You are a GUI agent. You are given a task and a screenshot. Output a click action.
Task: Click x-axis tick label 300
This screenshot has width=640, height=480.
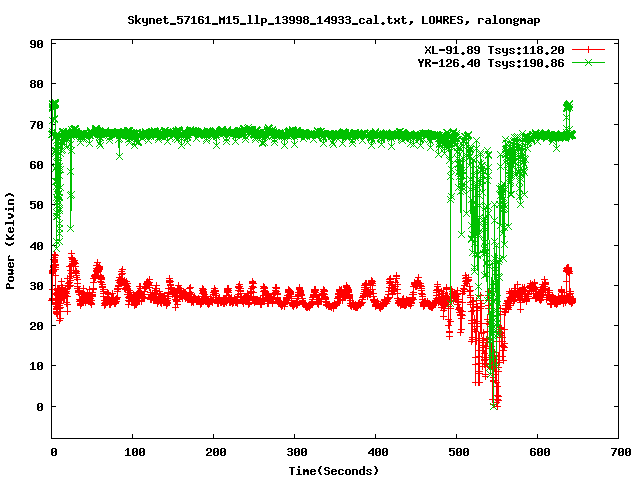pyautogui.click(x=297, y=452)
